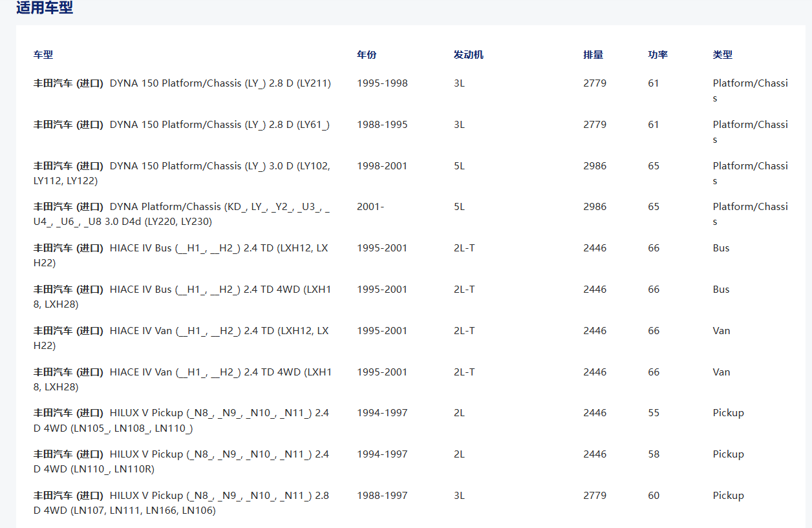Click the 车型 column header
The width and height of the screenshot is (812, 528).
43,55
